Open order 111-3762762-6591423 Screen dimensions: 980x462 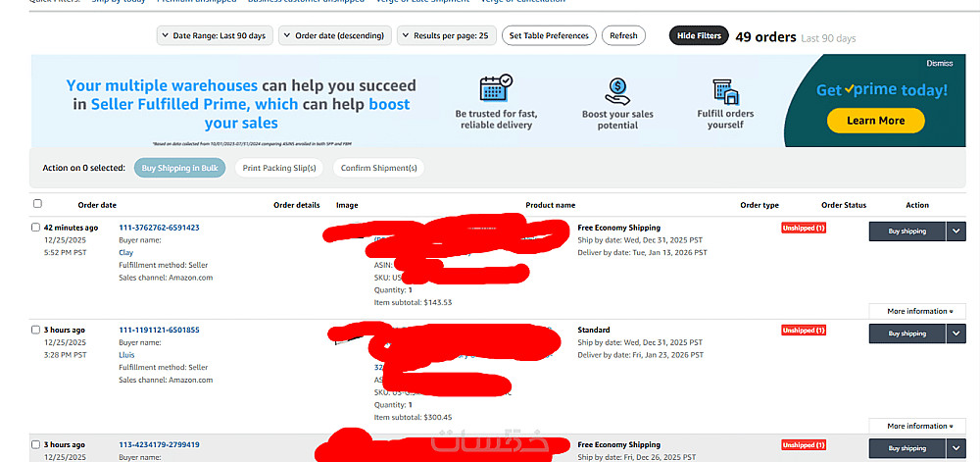click(x=160, y=228)
